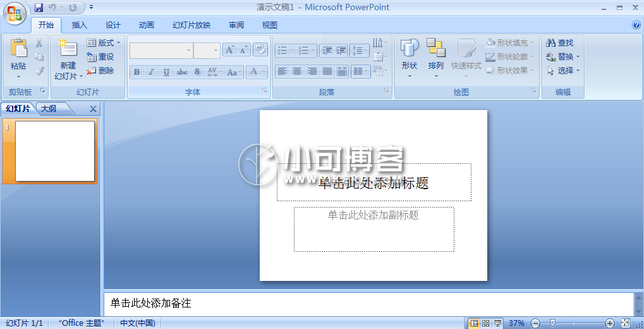
Task: Switch to the 审阅 ribbon tab
Action: [236, 25]
